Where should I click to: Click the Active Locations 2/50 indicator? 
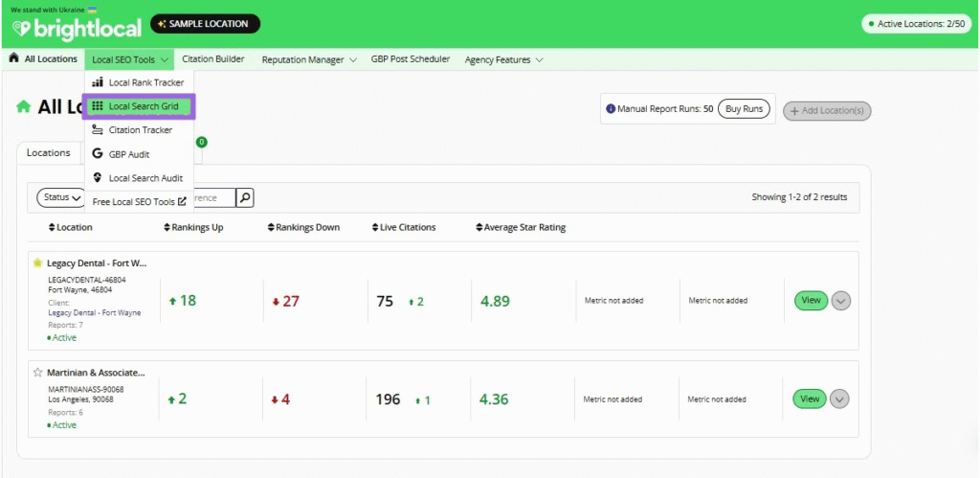[x=916, y=24]
